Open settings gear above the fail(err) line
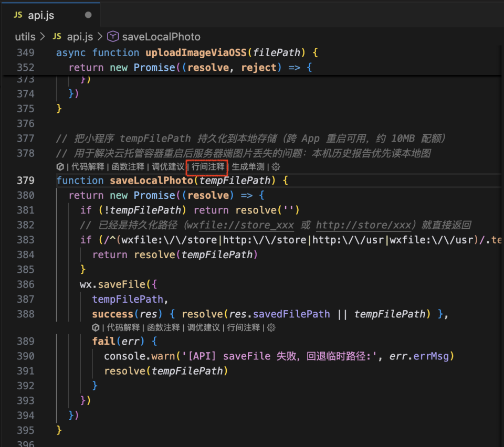 271,327
